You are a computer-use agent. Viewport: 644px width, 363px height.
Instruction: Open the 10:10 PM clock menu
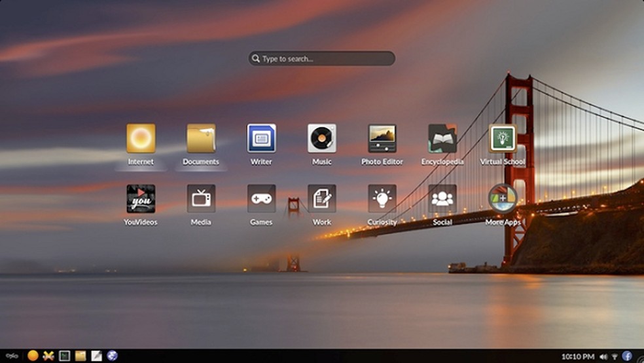coord(577,356)
